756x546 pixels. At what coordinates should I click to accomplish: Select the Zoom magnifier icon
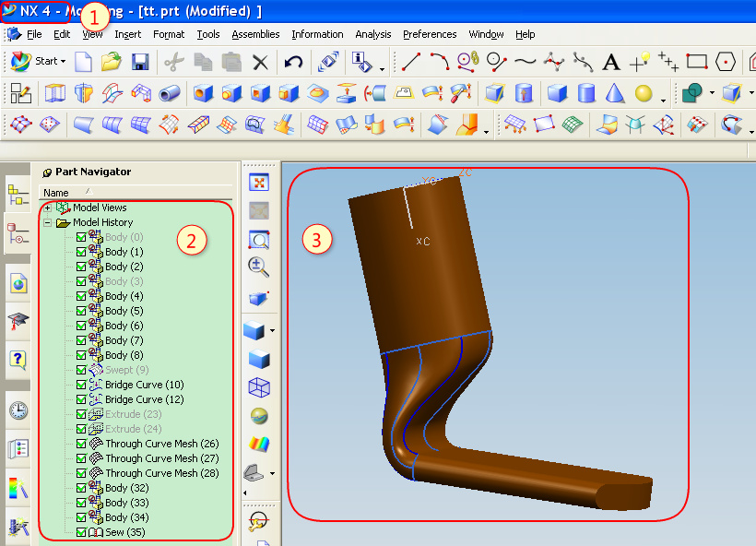[x=259, y=240]
